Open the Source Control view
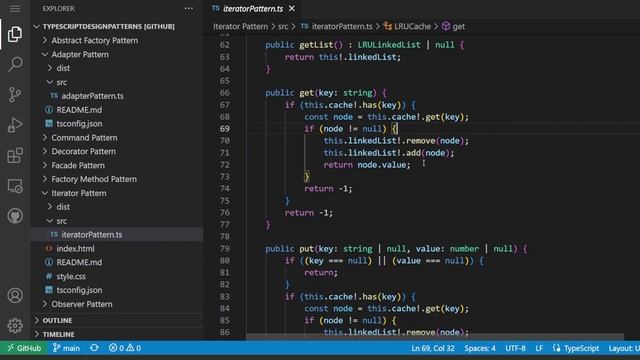Screen dimensions: 640x360 tap(15, 94)
